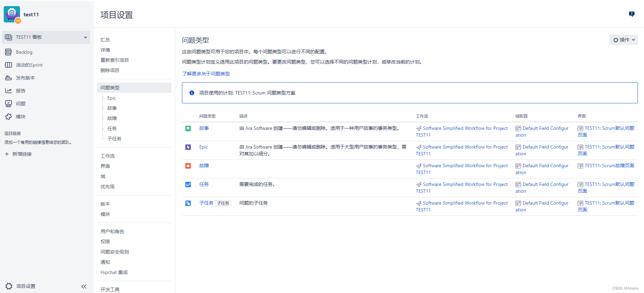This screenshot has width=644, height=293.
Task: Click the green 故事 issue type icon
Action: (x=188, y=128)
